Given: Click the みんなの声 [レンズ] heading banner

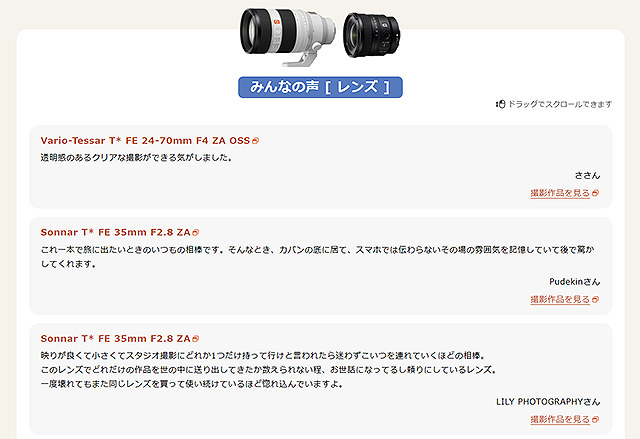Looking at the screenshot, I should [320, 87].
